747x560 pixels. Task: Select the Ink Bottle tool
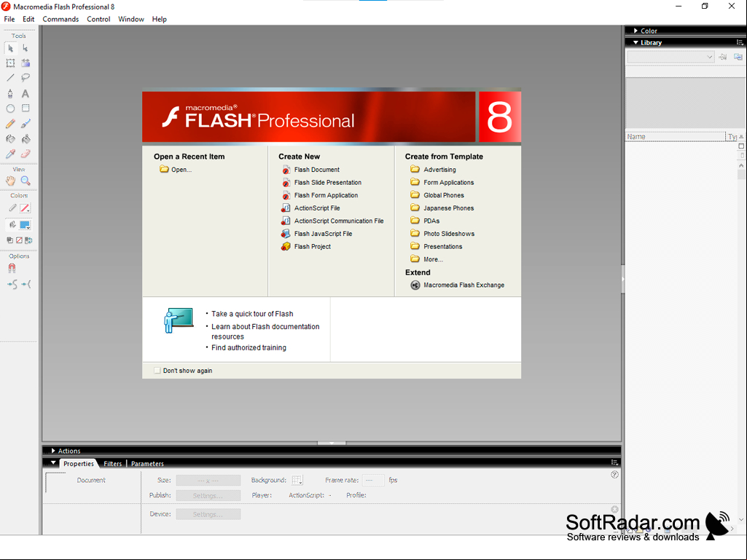[10, 139]
